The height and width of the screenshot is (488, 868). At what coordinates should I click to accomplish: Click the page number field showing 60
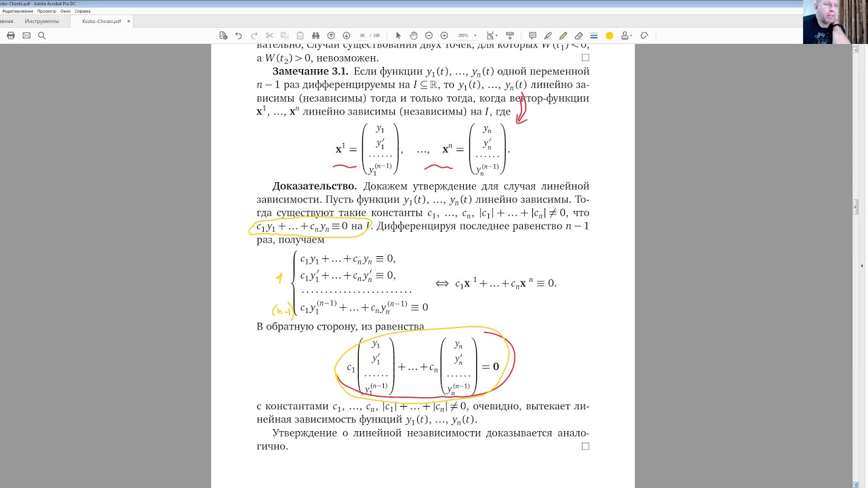coord(363,35)
